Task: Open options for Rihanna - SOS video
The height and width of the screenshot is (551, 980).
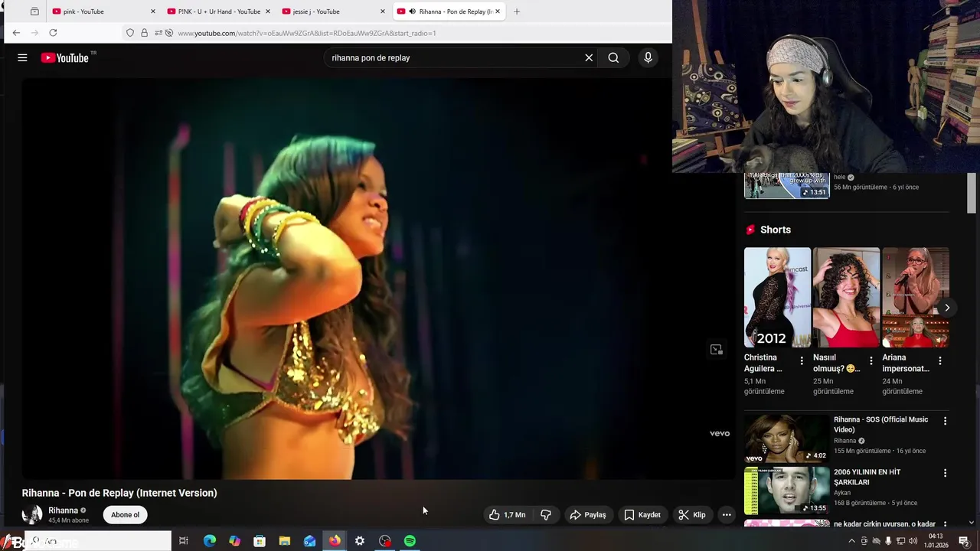Action: 945,421
